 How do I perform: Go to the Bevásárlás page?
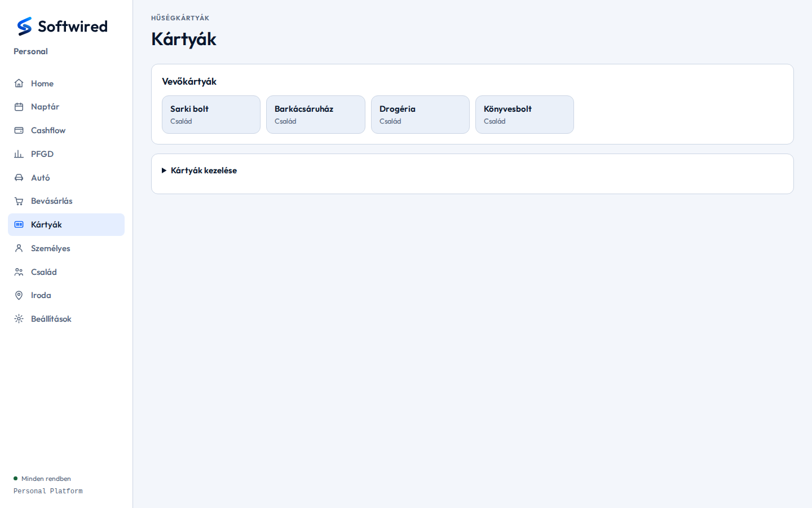pos(66,201)
